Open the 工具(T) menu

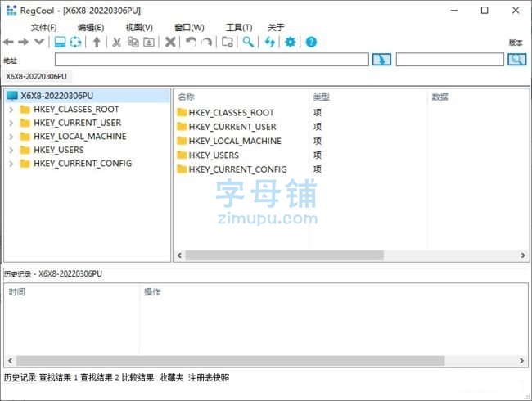coord(239,28)
